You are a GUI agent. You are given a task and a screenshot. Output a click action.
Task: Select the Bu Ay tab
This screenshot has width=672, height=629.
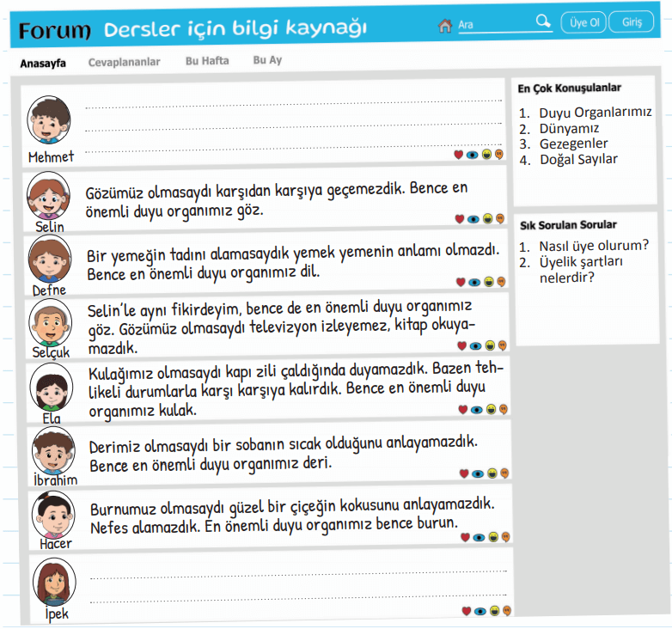(267, 60)
